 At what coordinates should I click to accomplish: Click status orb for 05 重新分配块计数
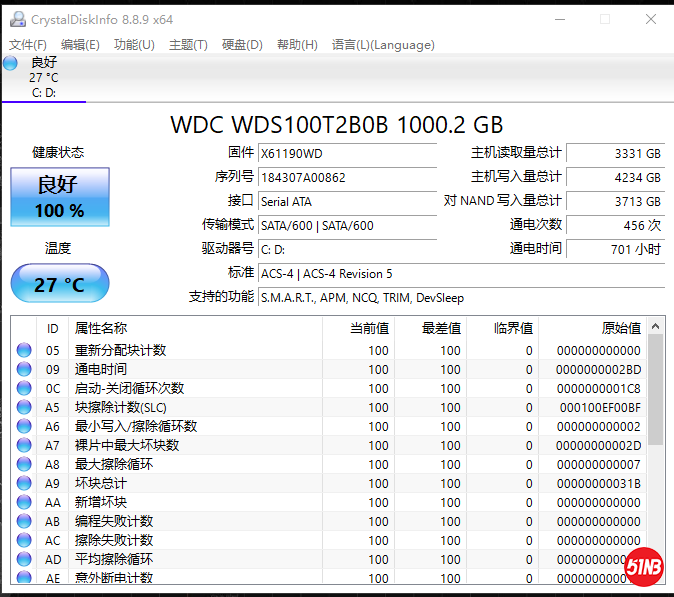(x=24, y=351)
